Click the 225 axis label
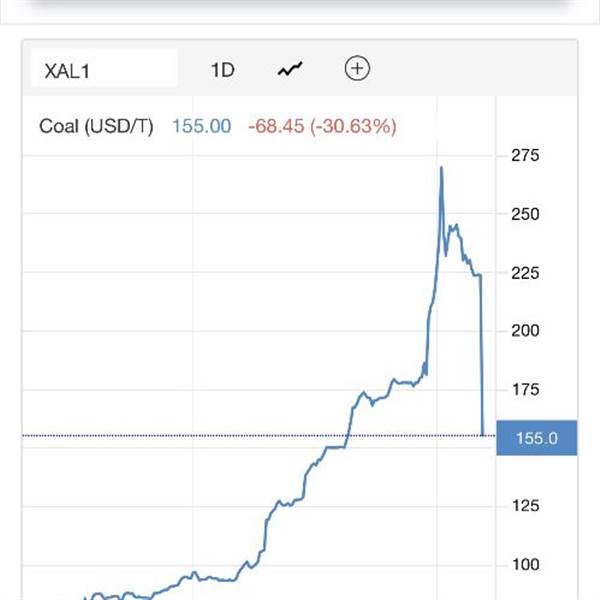 tap(525, 273)
